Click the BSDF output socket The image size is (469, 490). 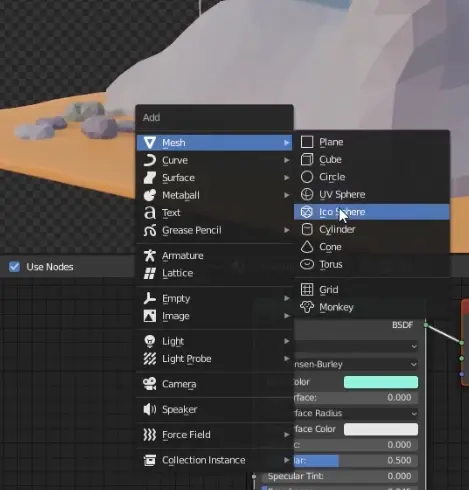click(x=426, y=325)
